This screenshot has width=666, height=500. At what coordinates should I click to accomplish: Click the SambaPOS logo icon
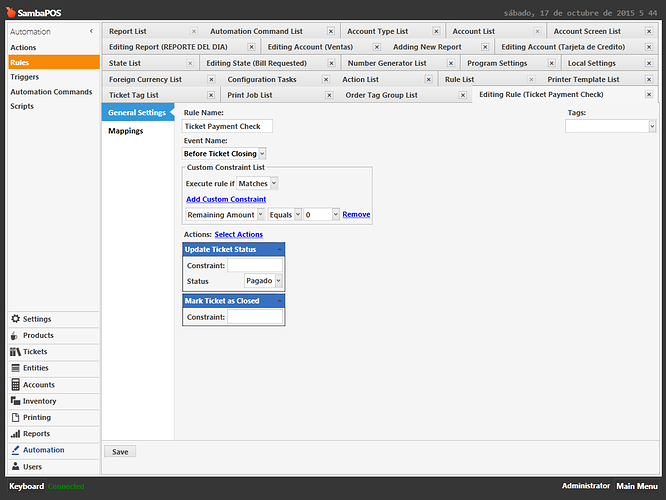tap(11, 12)
